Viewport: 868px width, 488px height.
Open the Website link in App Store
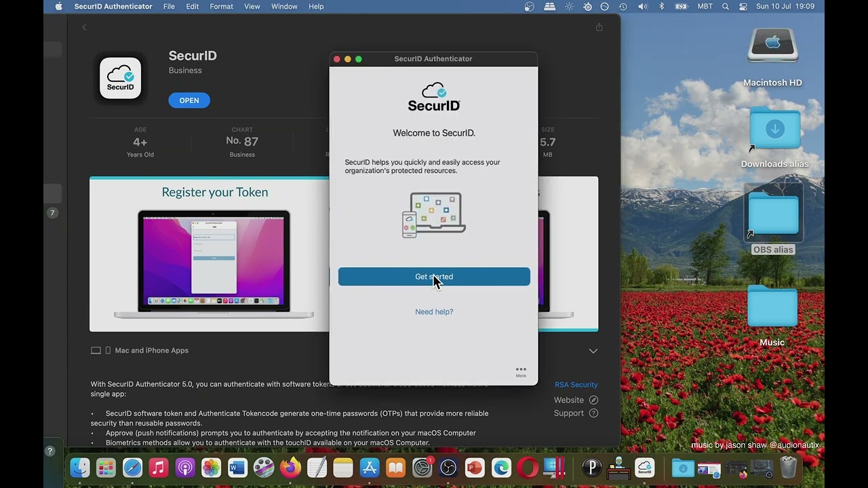tap(576, 400)
